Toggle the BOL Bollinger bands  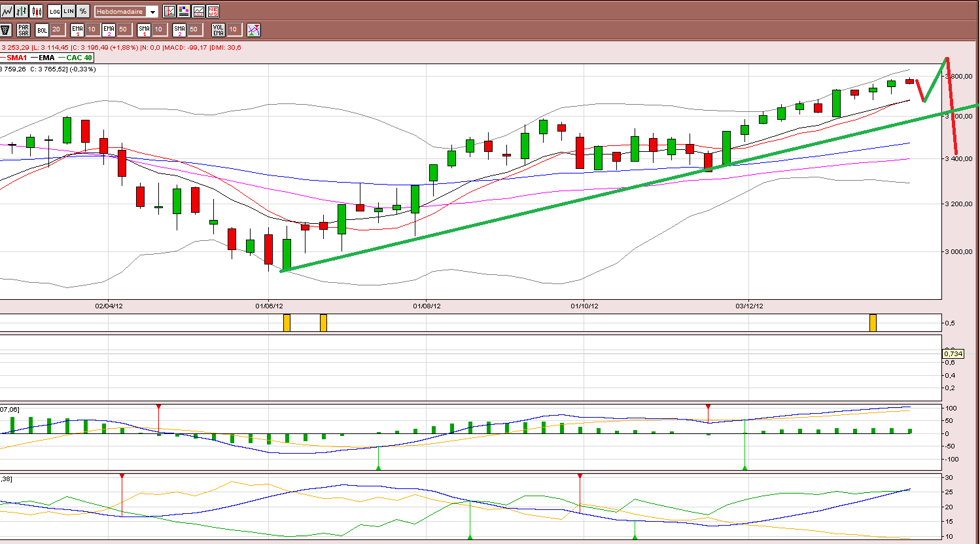tap(42, 30)
